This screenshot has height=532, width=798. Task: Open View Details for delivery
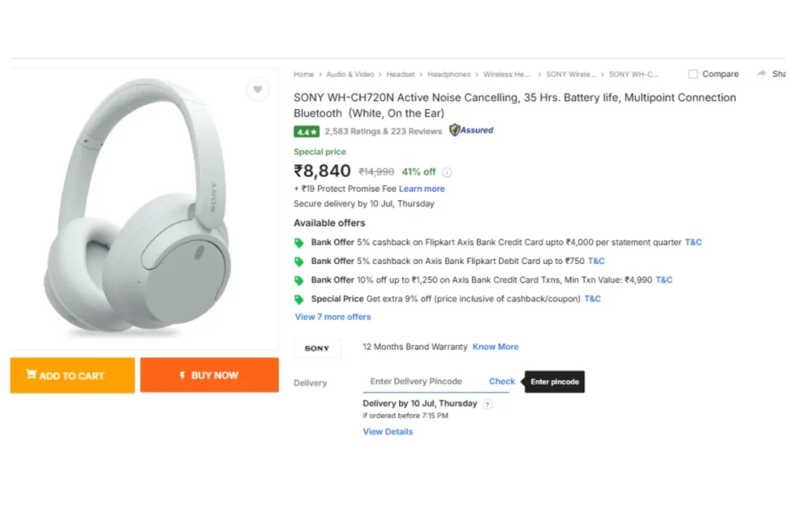click(387, 432)
